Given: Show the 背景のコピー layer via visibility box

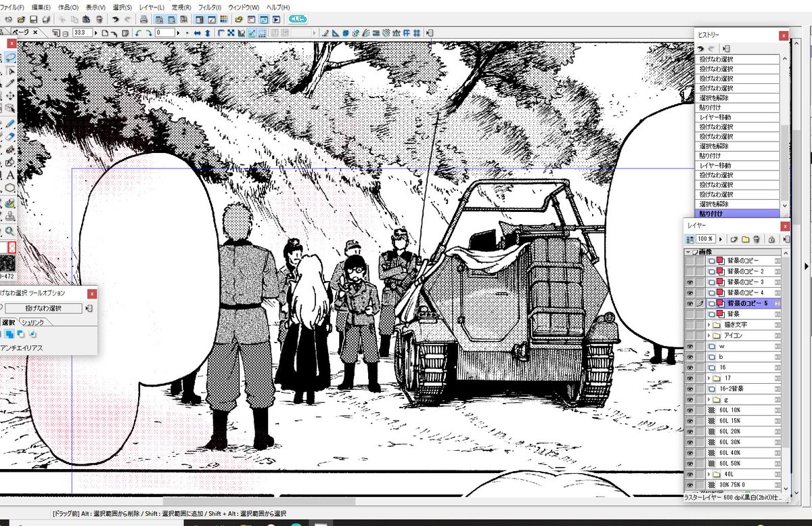Looking at the screenshot, I should 690,261.
